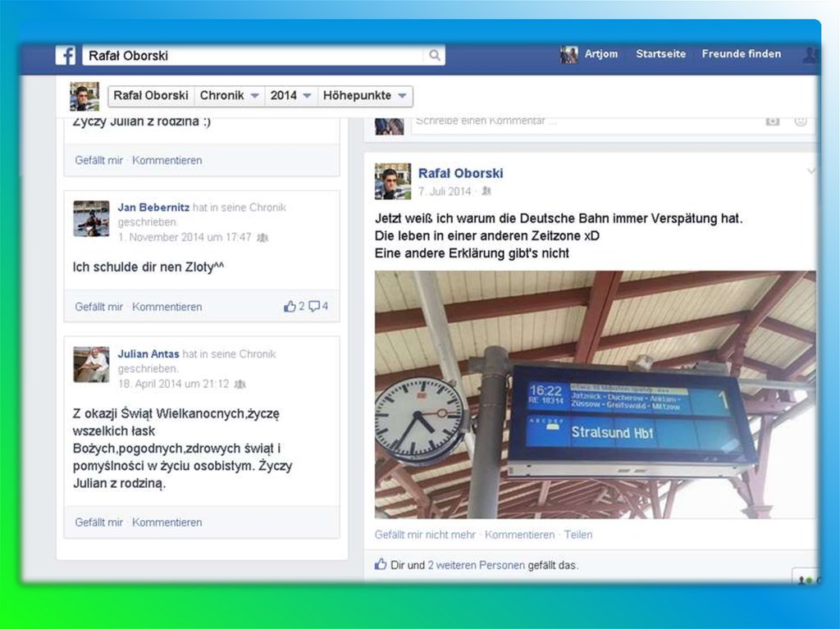Open the Chronik dropdown

coord(230,96)
